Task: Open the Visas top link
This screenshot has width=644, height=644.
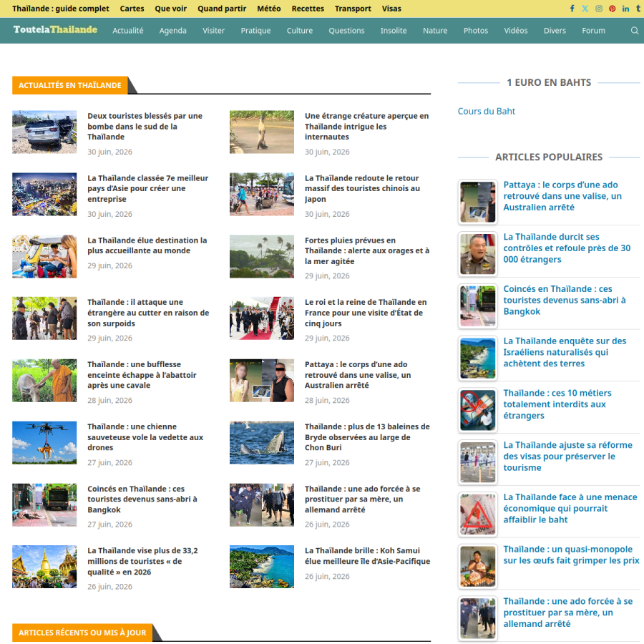Action: 391,9
